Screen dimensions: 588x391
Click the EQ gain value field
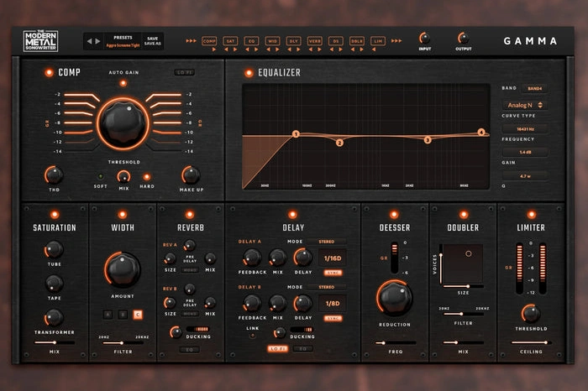525,152
